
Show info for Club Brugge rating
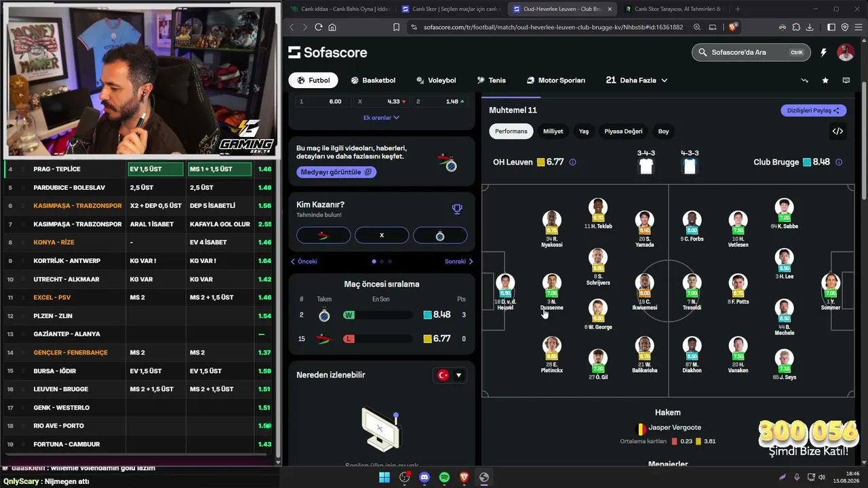(839, 163)
